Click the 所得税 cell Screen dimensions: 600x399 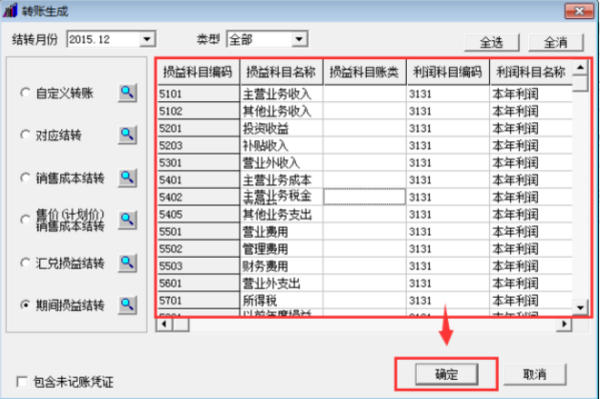[x=281, y=300]
